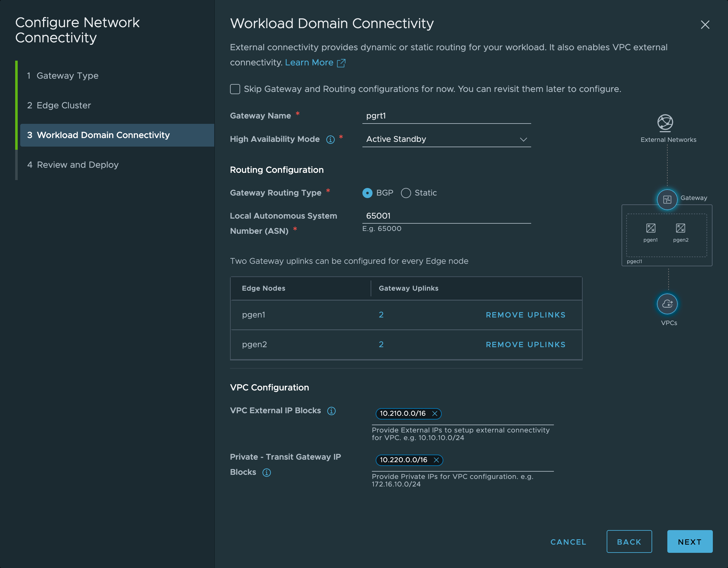Image resolution: width=728 pixels, height=568 pixels.
Task: Open High Availability Mode info tooltip
Action: click(330, 139)
